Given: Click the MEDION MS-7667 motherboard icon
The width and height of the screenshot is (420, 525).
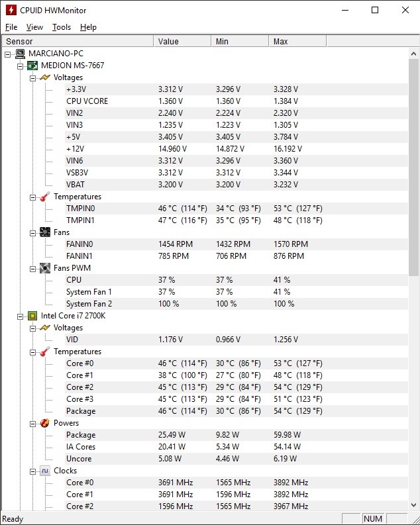Looking at the screenshot, I should click(x=32, y=66).
